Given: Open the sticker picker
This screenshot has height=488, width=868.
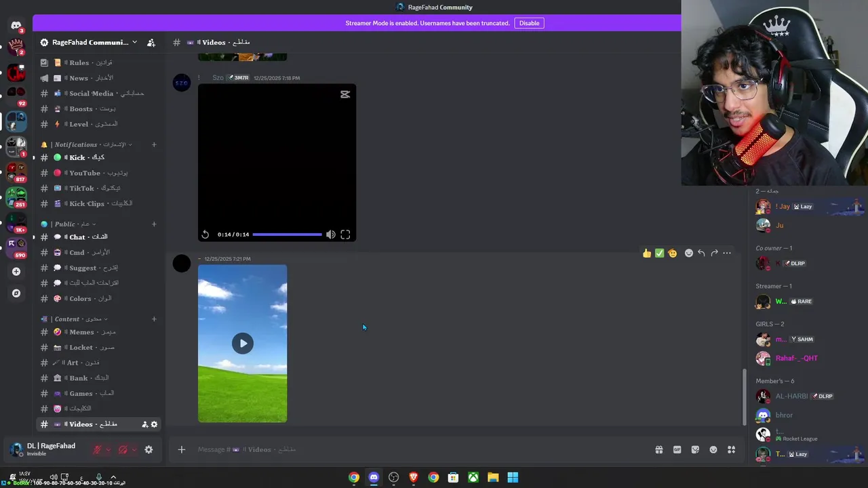Looking at the screenshot, I should point(695,449).
